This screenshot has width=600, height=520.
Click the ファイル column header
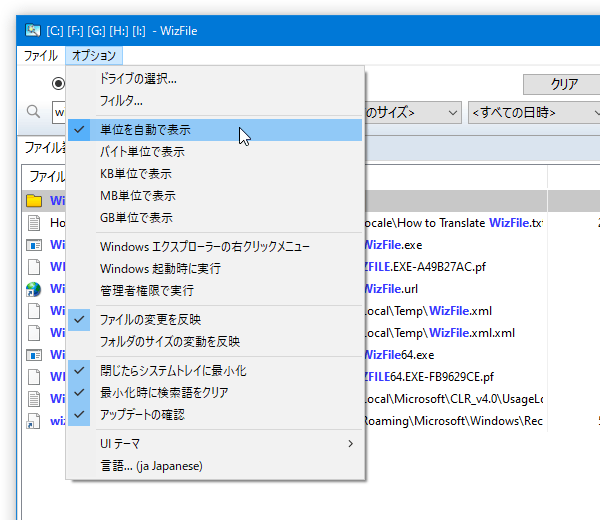[x=44, y=176]
